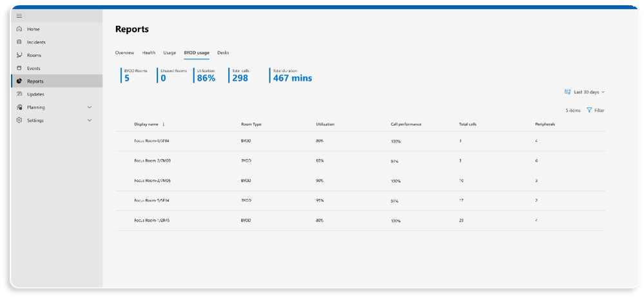Sort by the Call performance column header
This screenshot has height=298, width=644.
(x=406, y=124)
